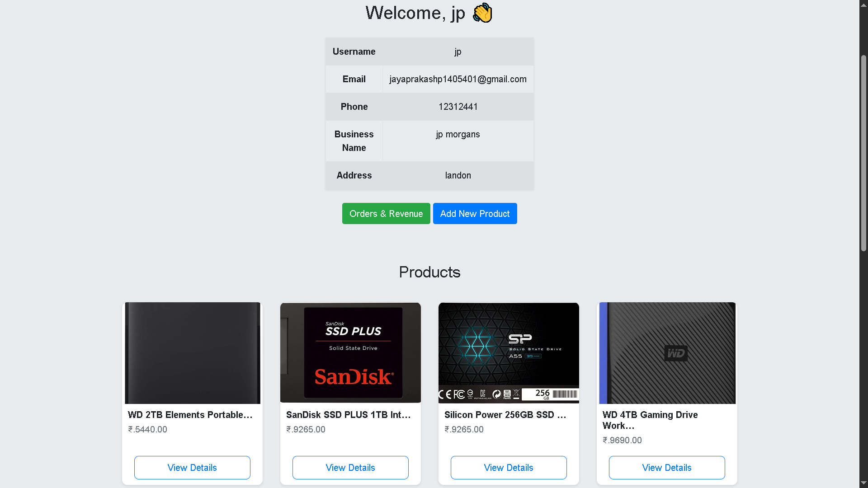Click the business name jp morgans
The width and height of the screenshot is (868, 488).
click(x=458, y=134)
